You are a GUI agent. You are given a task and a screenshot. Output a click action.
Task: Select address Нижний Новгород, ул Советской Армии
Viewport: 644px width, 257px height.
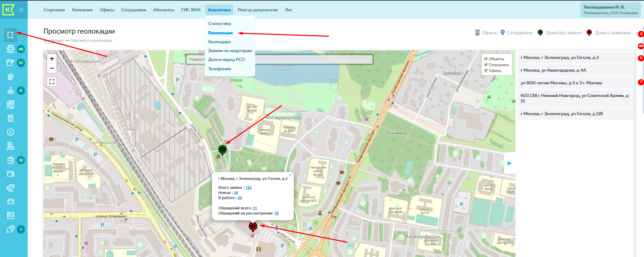tap(575, 98)
